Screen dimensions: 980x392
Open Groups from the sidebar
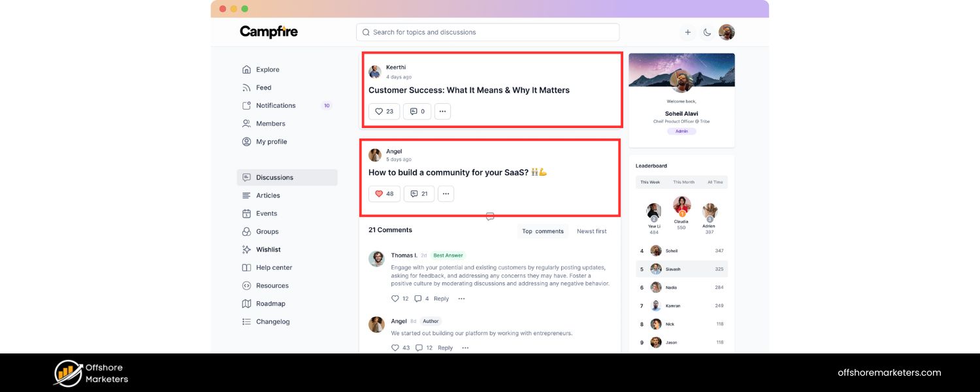[267, 231]
